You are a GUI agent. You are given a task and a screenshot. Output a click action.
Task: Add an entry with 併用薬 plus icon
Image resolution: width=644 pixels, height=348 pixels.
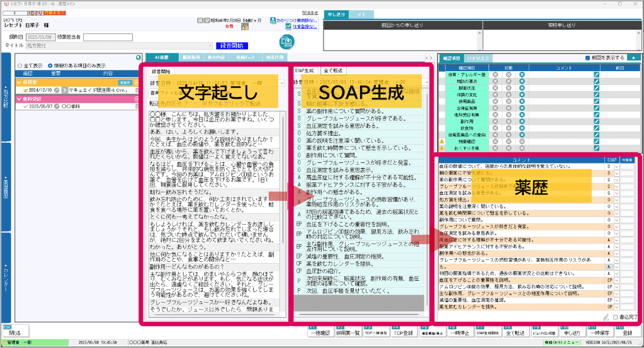click(137, 82)
